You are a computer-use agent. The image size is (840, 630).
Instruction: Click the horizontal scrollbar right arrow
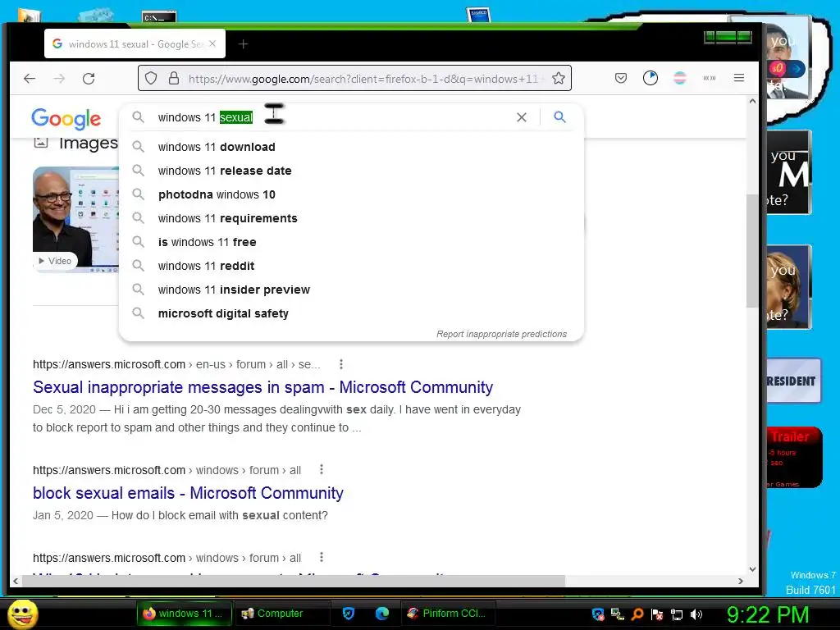[741, 581]
